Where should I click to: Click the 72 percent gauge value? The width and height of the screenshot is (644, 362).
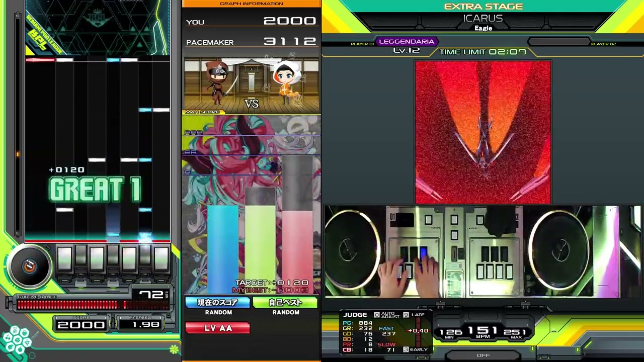tap(151, 295)
